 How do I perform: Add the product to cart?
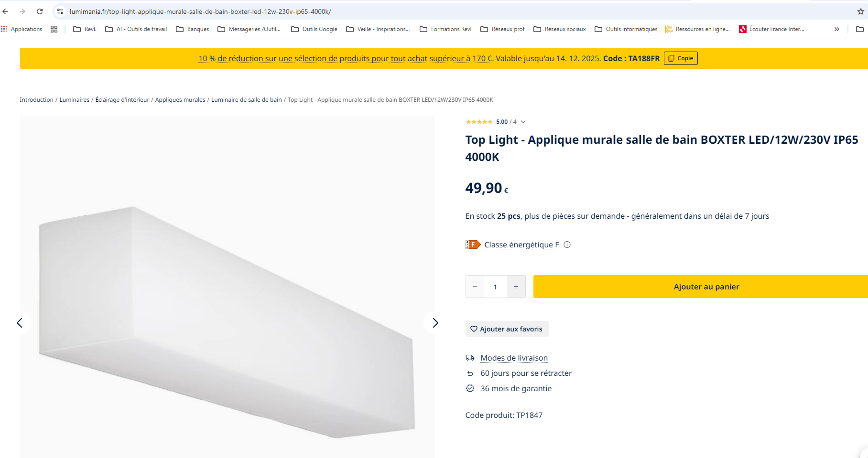click(706, 287)
